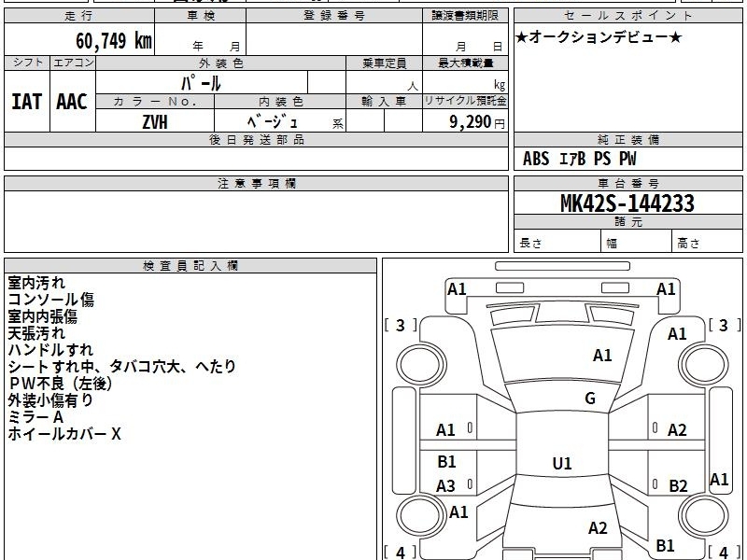Click the B2 mark on the car diagram
Screen dimensions: 747x560
678,486
